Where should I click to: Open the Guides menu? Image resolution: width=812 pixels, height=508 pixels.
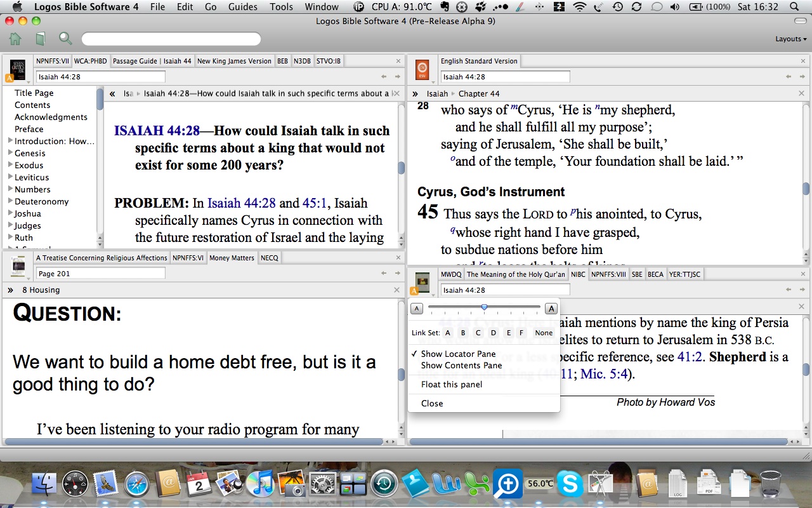243,7
